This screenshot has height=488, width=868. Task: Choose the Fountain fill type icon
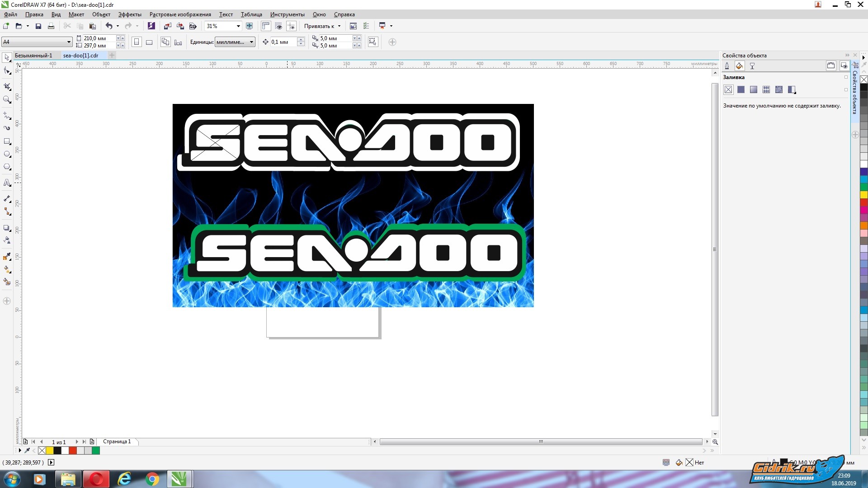pos(753,89)
